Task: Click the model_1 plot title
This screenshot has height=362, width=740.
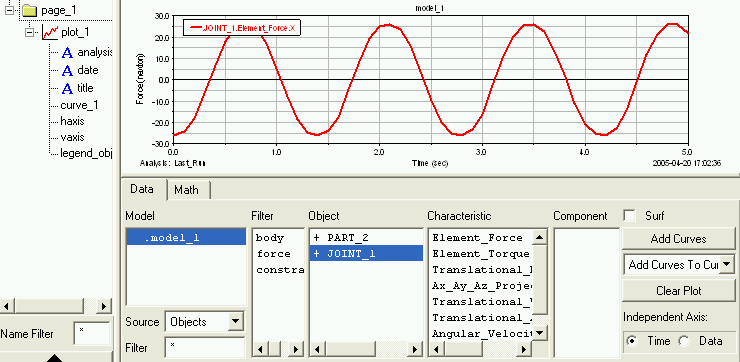Action: 429,8
